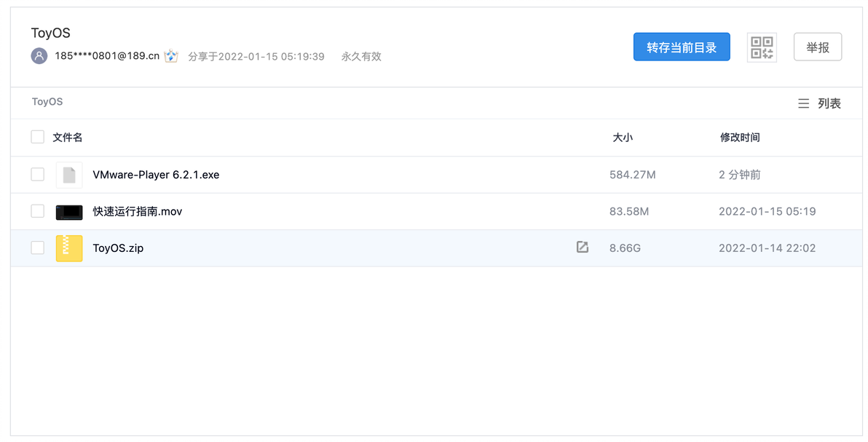This screenshot has height=442, width=868.
Task: Click the share icon on ToyOS.zip row
Action: (582, 248)
